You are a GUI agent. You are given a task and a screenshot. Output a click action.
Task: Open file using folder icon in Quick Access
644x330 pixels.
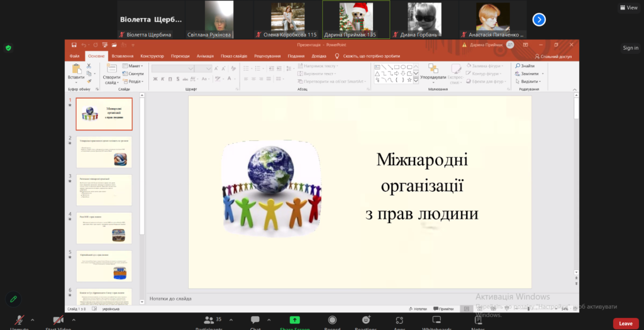pos(114,45)
